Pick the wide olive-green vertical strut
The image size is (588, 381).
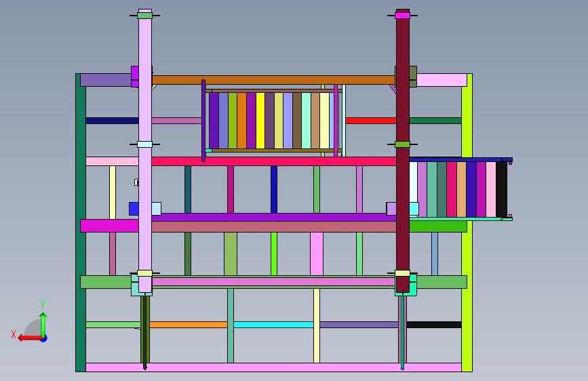(231, 254)
